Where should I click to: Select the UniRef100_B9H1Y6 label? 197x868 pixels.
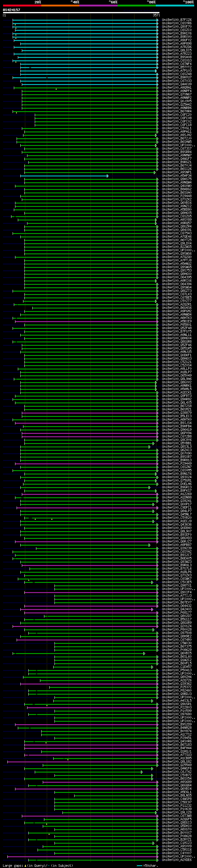click(x=177, y=33)
